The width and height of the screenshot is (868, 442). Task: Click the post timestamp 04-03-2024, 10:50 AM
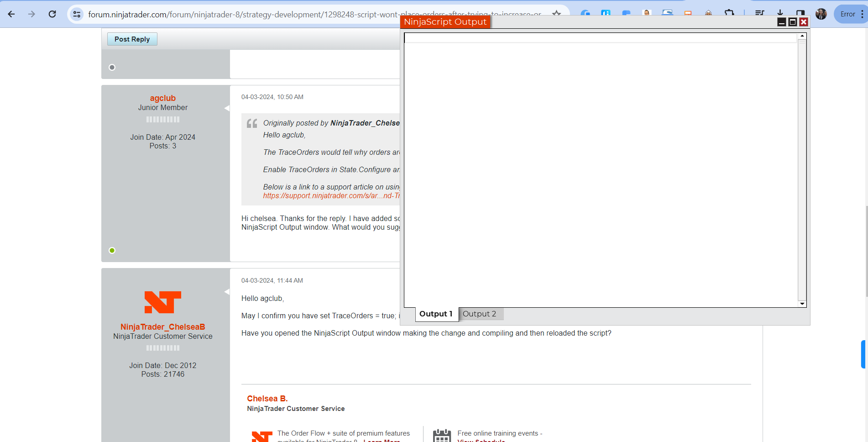point(272,97)
